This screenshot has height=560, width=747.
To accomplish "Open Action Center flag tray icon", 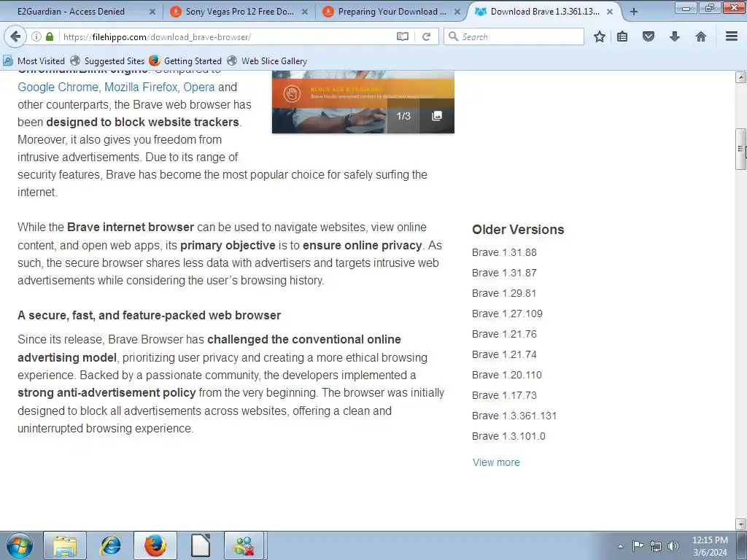I will pos(638,546).
